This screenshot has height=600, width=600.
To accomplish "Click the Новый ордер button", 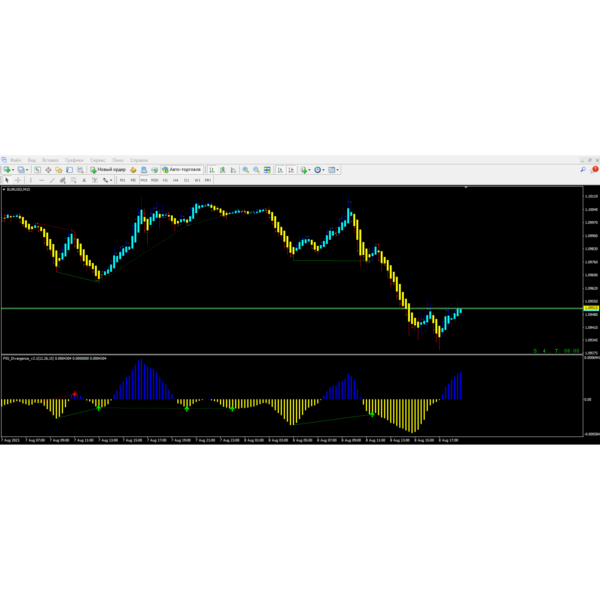I will pyautogui.click(x=108, y=170).
